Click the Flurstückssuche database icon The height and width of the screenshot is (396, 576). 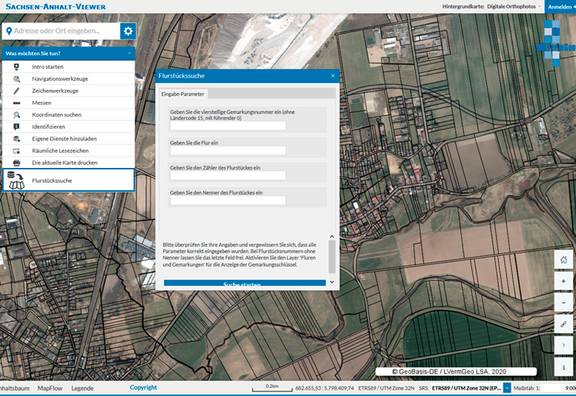[x=16, y=180]
